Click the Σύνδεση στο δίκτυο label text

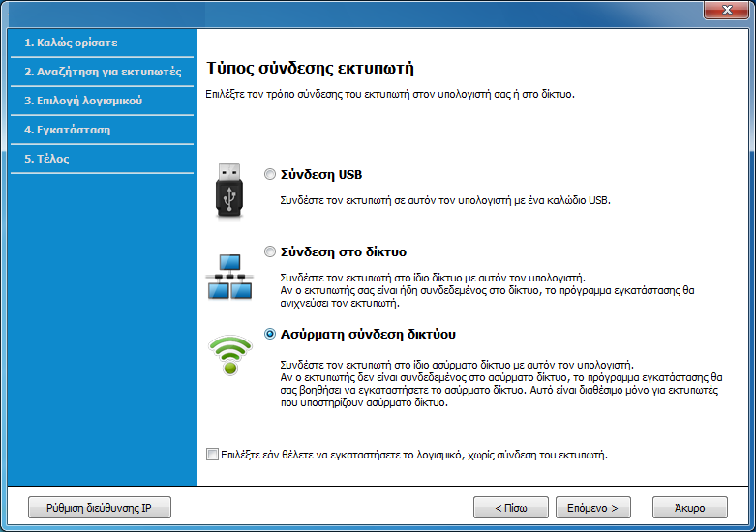click(x=344, y=252)
